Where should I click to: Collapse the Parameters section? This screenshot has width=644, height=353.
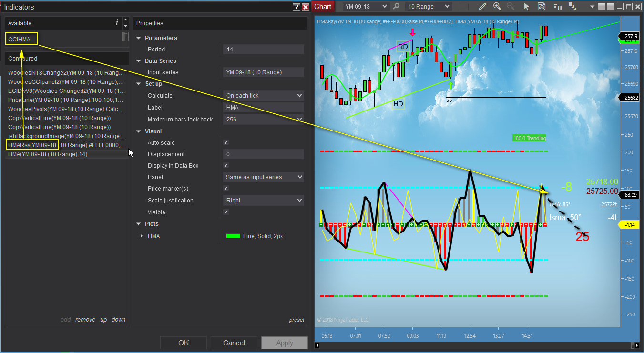tap(139, 38)
